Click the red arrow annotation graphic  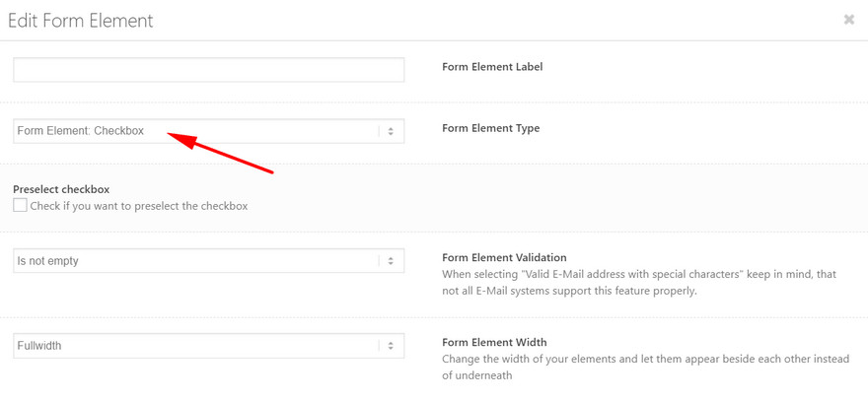(x=220, y=153)
